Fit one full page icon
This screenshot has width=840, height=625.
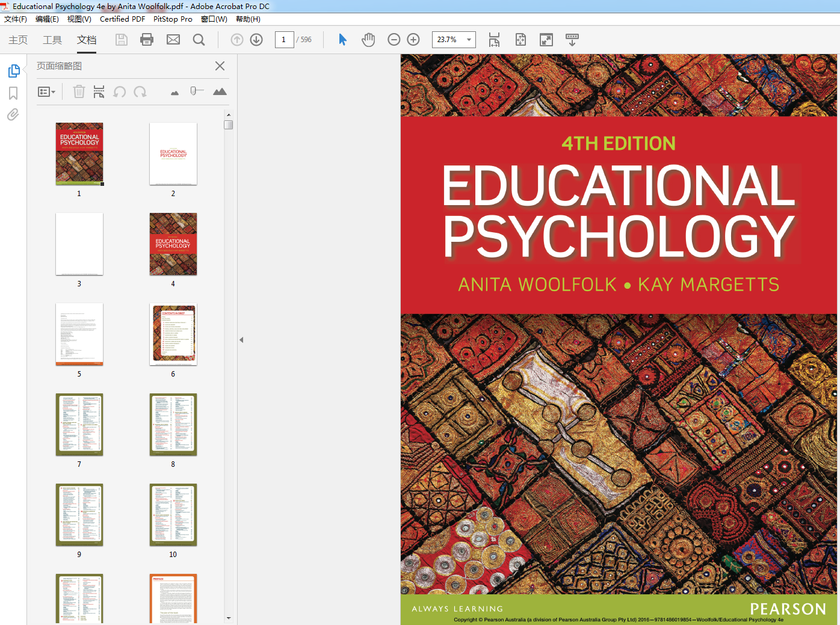tap(520, 40)
